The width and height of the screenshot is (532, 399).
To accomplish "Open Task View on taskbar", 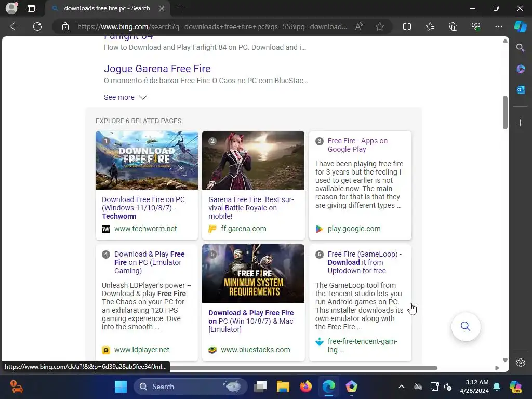I will click(261, 387).
